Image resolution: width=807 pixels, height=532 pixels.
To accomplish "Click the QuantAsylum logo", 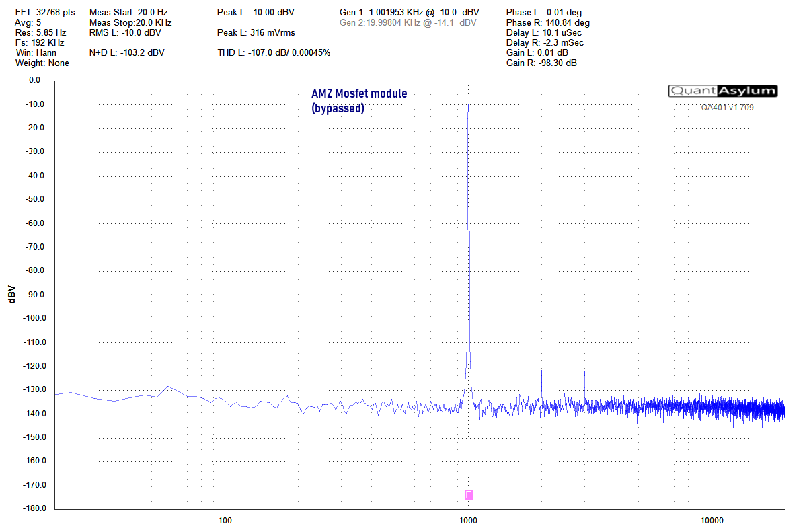I will pyautogui.click(x=723, y=91).
